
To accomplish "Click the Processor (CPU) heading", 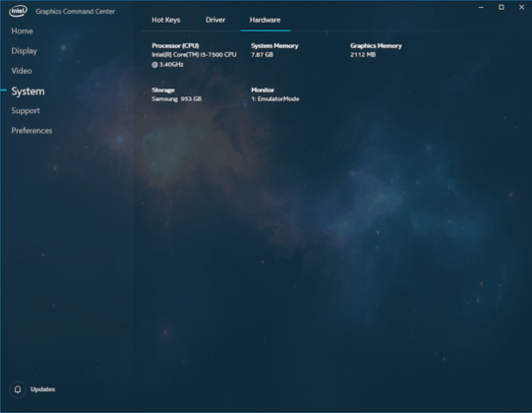I will [x=175, y=45].
